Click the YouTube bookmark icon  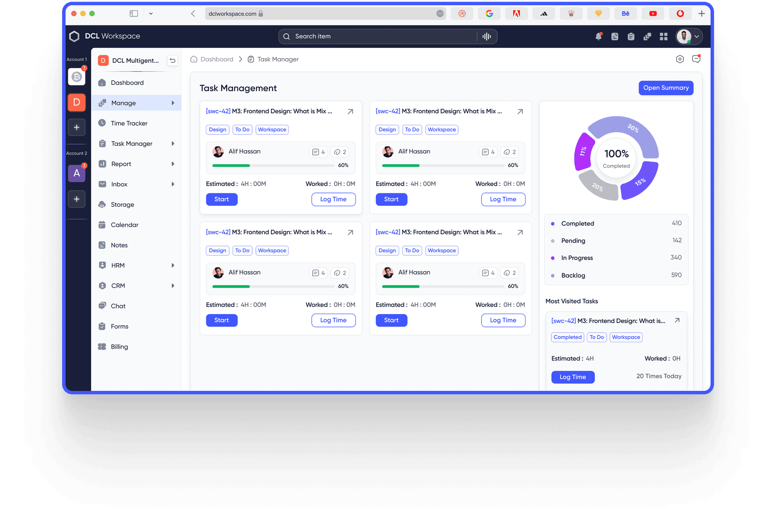[653, 14]
